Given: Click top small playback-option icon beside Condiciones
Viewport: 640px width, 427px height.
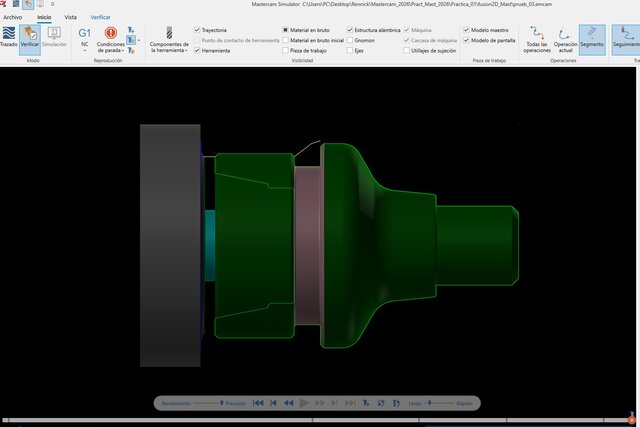Looking at the screenshot, I should [131, 30].
